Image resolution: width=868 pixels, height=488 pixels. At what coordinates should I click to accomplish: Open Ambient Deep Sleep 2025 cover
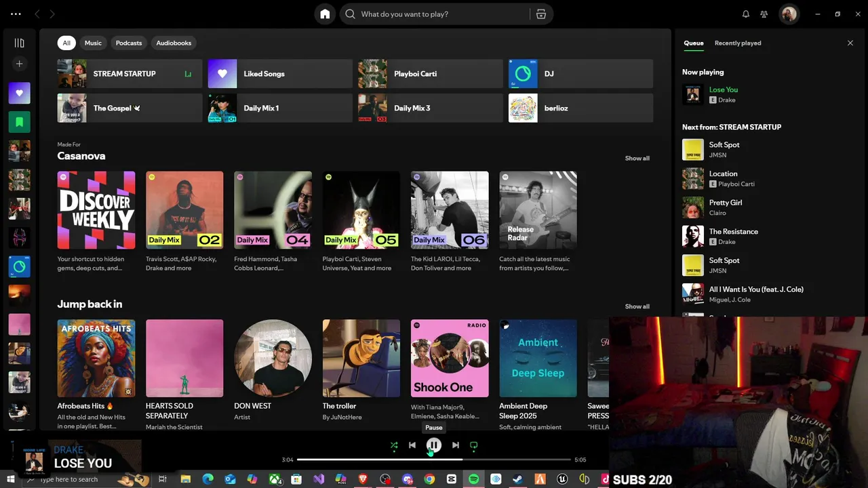(x=538, y=359)
